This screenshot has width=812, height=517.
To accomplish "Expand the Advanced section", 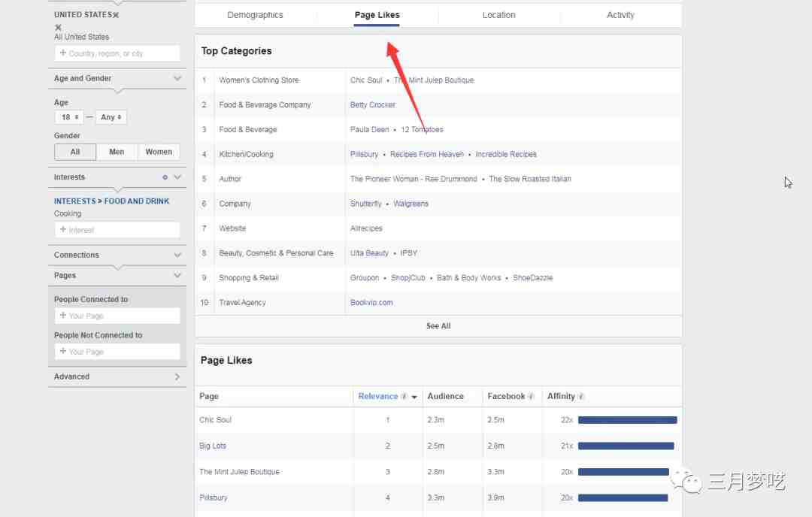I will click(x=177, y=376).
